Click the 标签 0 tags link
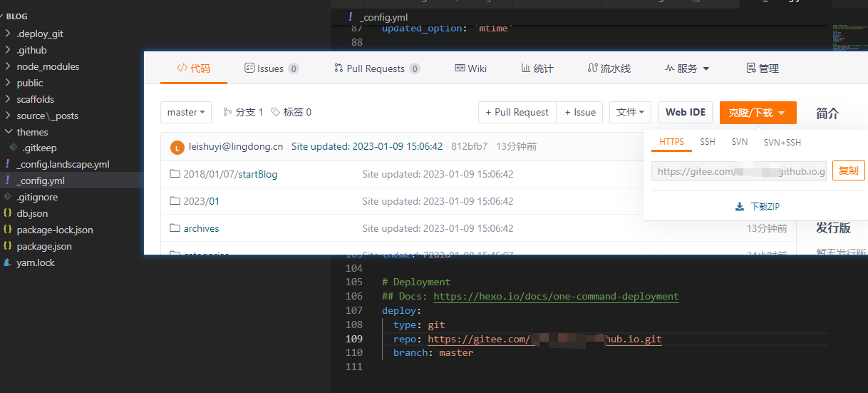 [291, 112]
